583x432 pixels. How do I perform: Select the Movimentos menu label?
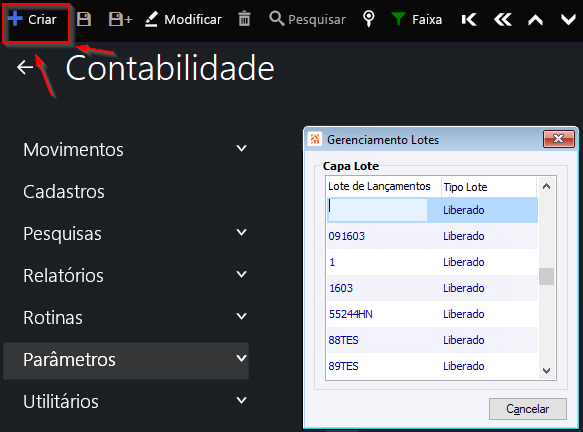tap(73, 150)
